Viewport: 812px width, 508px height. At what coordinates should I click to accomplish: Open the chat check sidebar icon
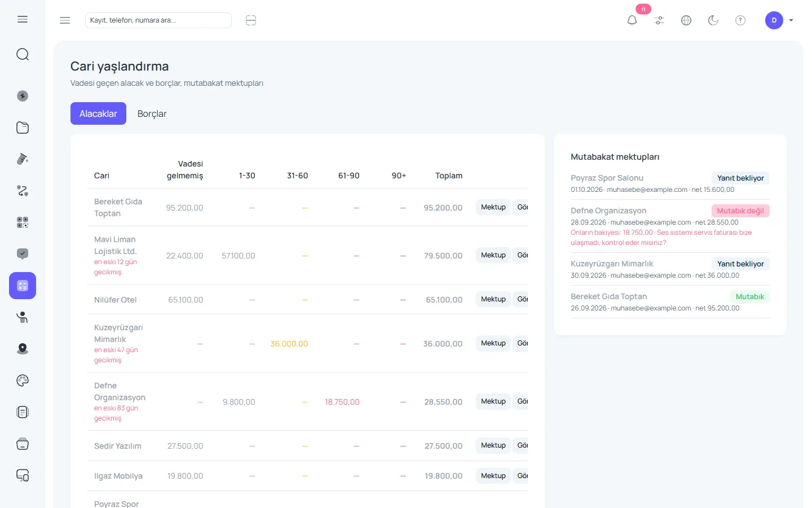(x=23, y=254)
